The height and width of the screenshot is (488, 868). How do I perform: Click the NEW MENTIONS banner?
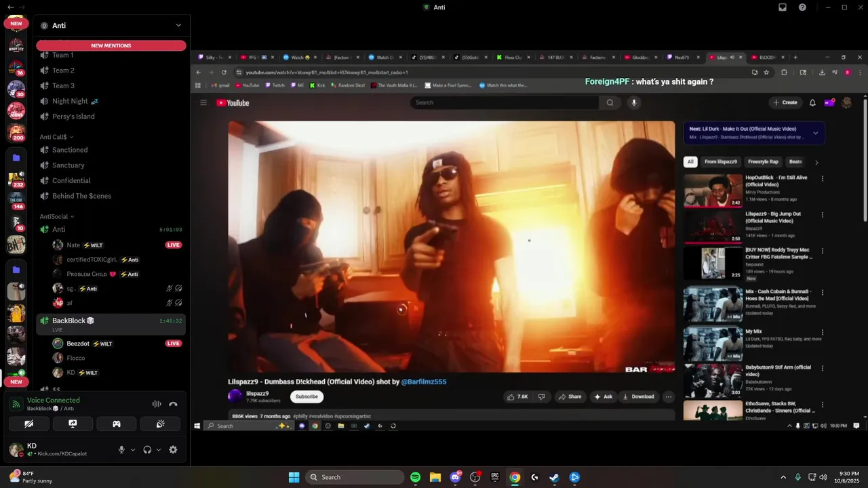tap(111, 45)
